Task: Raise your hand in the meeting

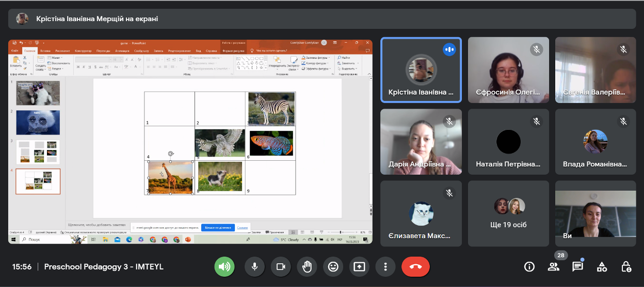Action: click(307, 266)
